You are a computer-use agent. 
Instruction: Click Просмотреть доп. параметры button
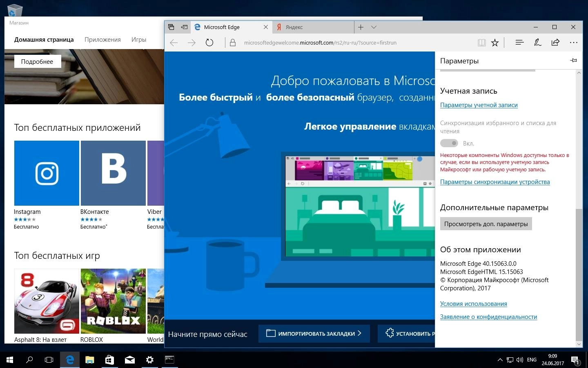coord(486,224)
